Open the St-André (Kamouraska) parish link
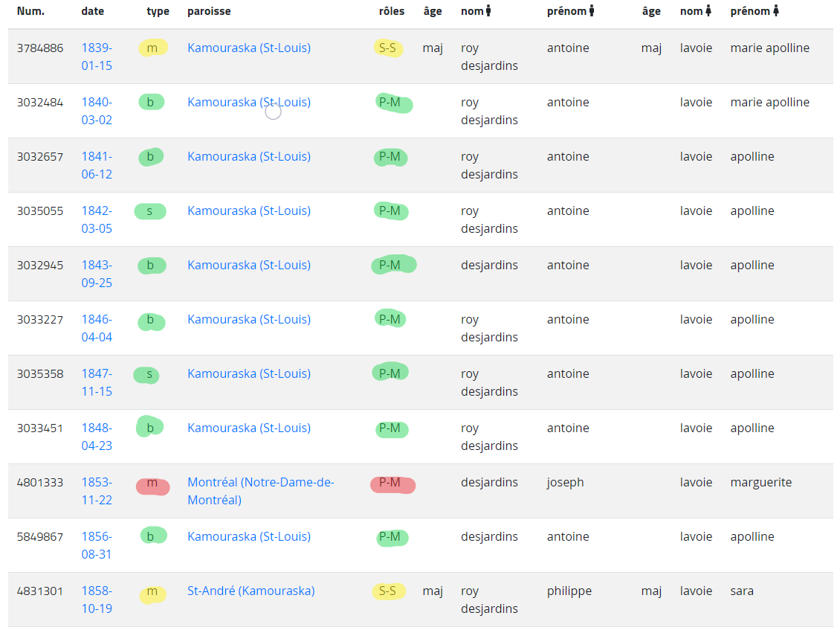The width and height of the screenshot is (840, 630). point(251,591)
